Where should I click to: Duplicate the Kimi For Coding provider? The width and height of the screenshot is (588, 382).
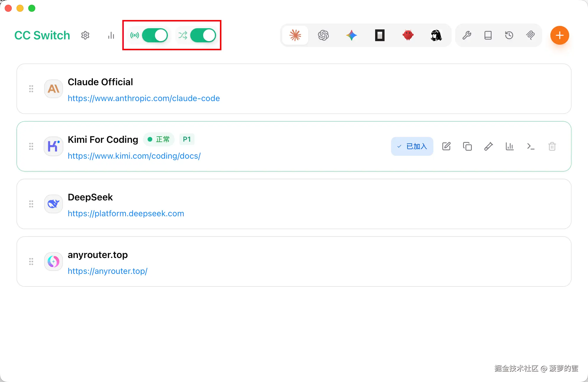click(467, 146)
